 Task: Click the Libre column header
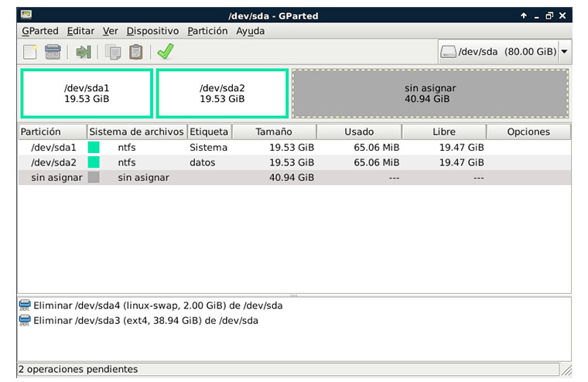pyautogui.click(x=444, y=131)
